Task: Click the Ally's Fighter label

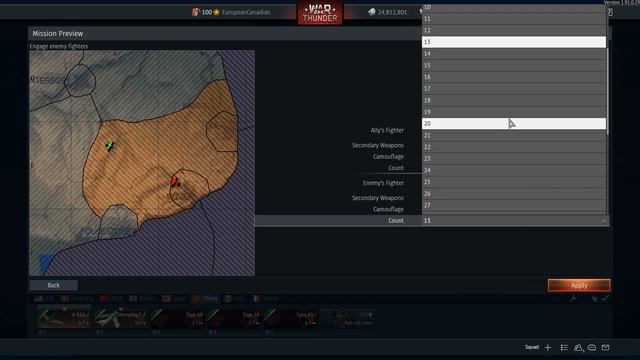Action: coord(387,130)
